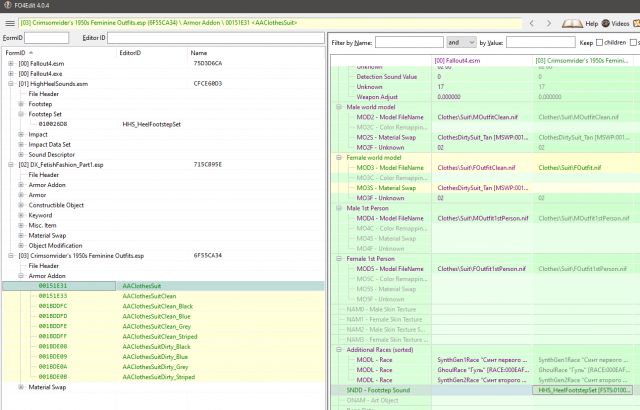Enable the Keep children checkbox
Viewport: 640px width, 410px height.
click(600, 43)
